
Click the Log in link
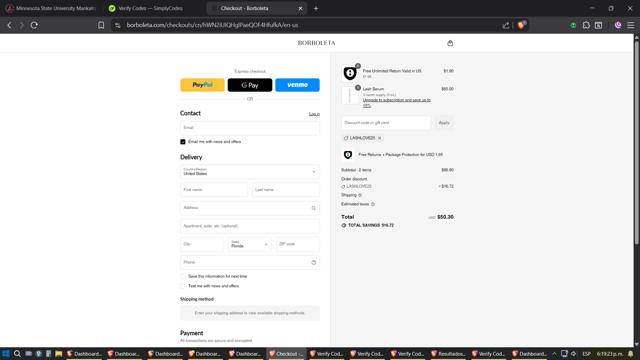click(314, 114)
